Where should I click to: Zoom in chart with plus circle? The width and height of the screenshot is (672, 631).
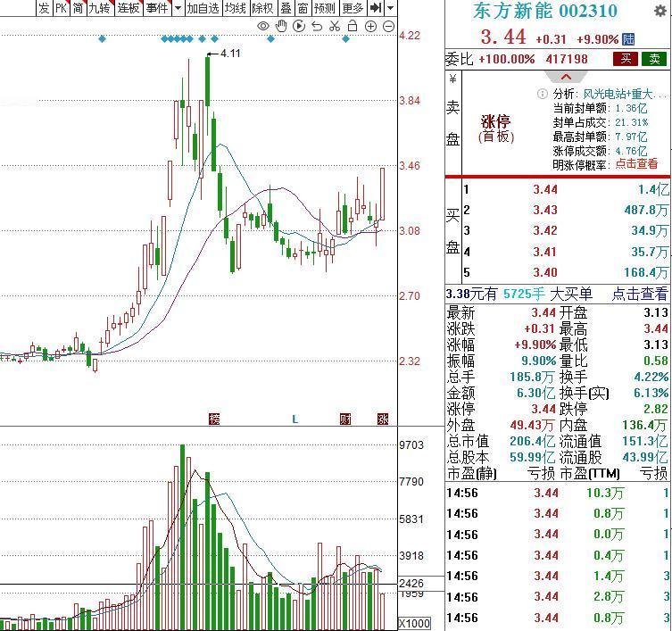point(370,27)
